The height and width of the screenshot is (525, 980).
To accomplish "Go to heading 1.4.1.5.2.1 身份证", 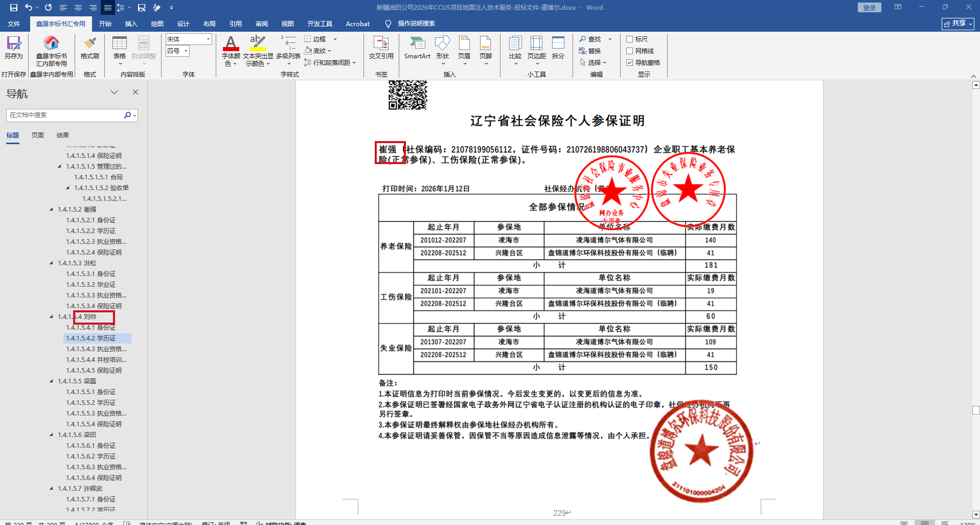I will pyautogui.click(x=91, y=220).
